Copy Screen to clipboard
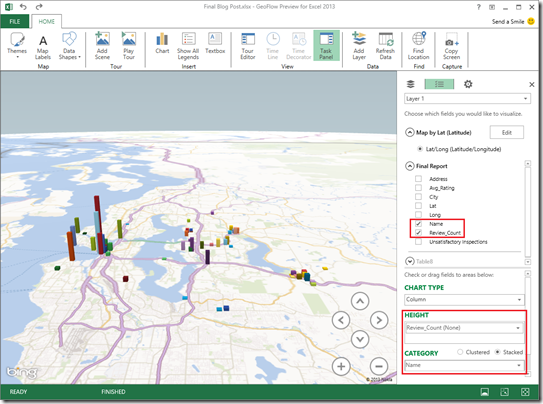Image resolution: width=543 pixels, height=404 pixels. pyautogui.click(x=452, y=46)
